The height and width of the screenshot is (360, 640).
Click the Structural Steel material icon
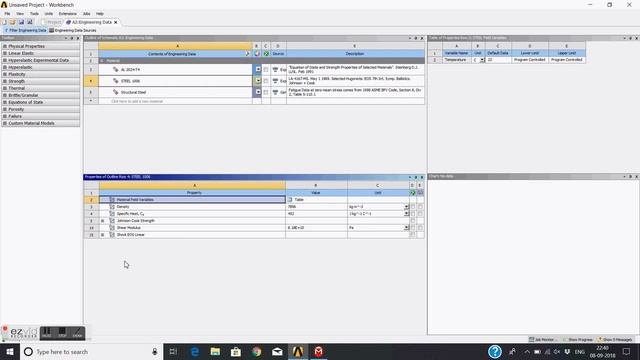[116, 92]
